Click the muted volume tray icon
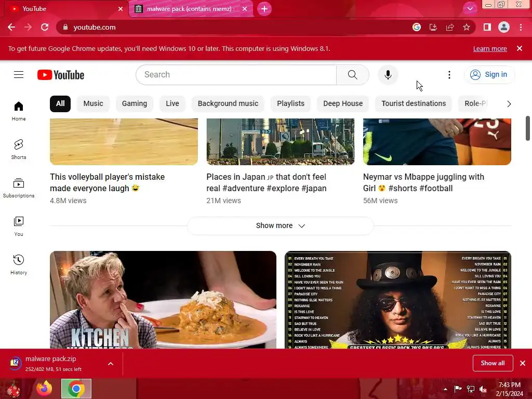Viewport: 532px width, 399px height. 483,389
